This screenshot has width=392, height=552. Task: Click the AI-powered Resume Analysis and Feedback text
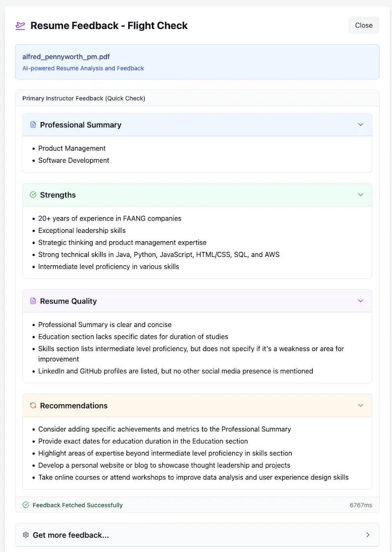pos(83,68)
